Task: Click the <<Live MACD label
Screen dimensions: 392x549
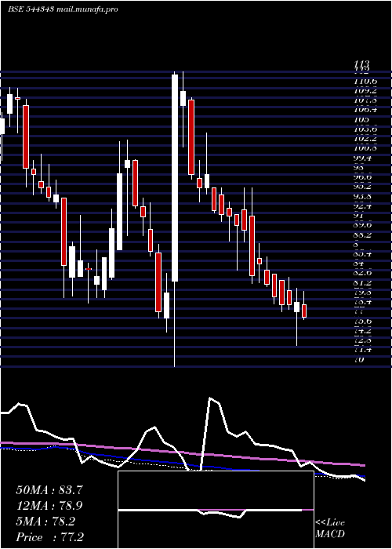Action: click(x=330, y=529)
